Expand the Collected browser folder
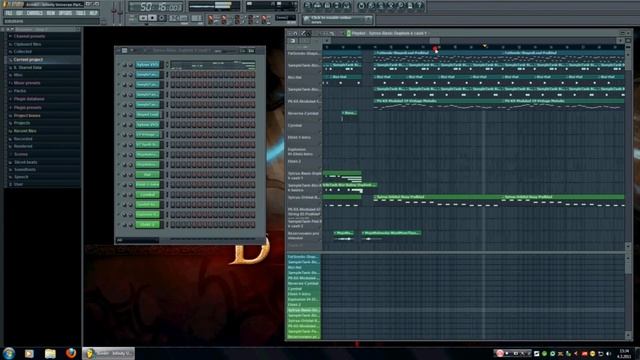The width and height of the screenshot is (640, 360). click(22, 52)
